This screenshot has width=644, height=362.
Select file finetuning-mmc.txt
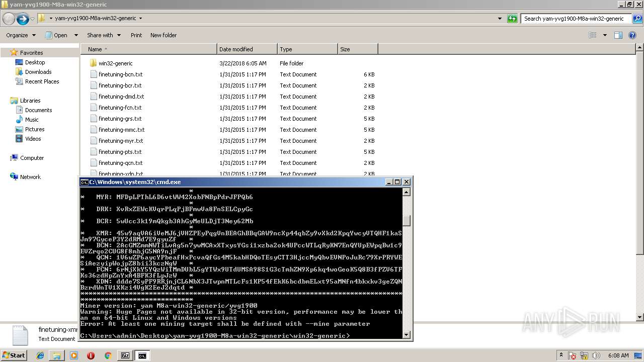pyautogui.click(x=121, y=130)
